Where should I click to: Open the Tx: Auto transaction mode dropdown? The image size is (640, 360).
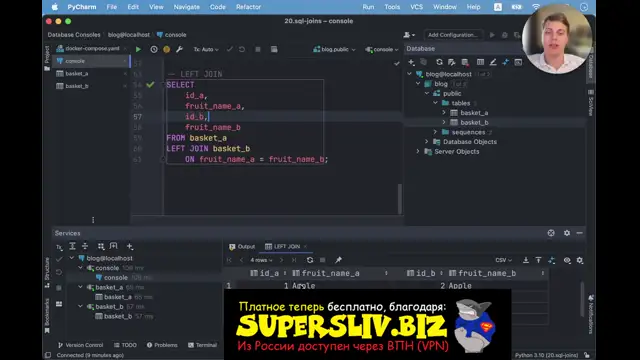[206, 49]
